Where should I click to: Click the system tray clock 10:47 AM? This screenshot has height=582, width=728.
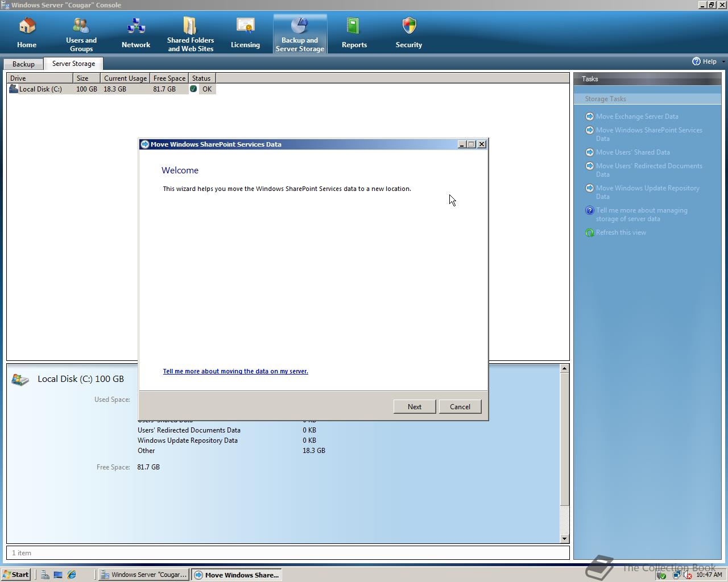(x=709, y=575)
